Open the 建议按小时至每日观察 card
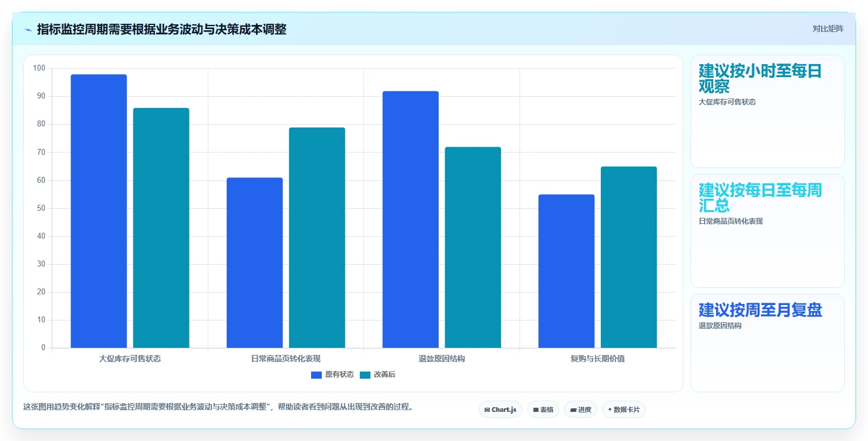Screen dimensions: 868x441 coord(768,112)
